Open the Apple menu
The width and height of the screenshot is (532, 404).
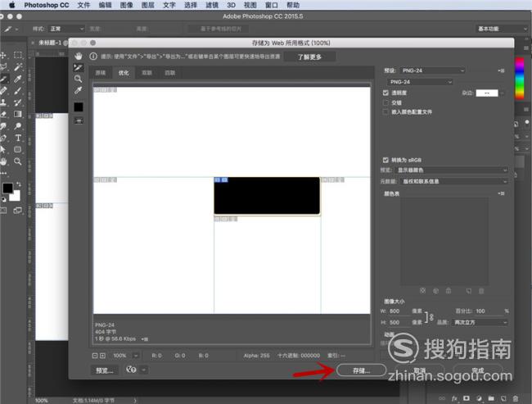pyautogui.click(x=12, y=5)
